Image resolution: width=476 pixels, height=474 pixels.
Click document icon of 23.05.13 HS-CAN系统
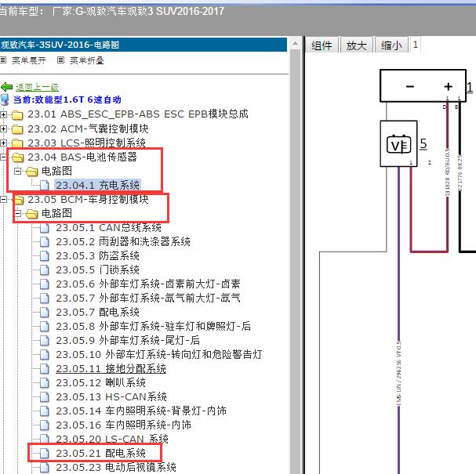coord(45,397)
